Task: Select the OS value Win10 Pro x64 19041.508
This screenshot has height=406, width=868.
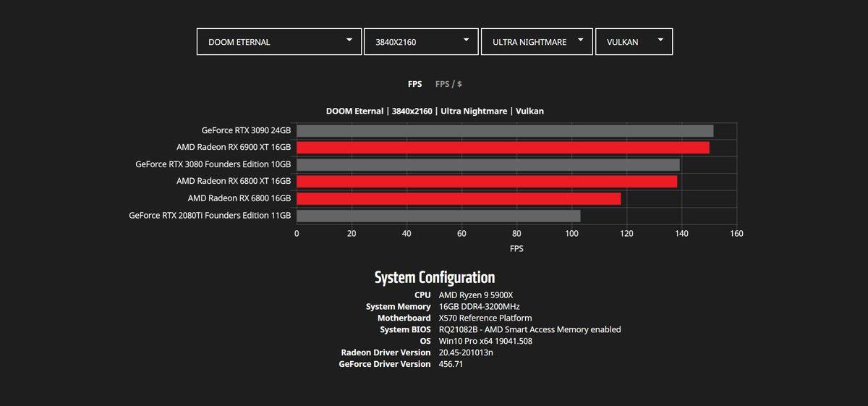Action: click(485, 341)
